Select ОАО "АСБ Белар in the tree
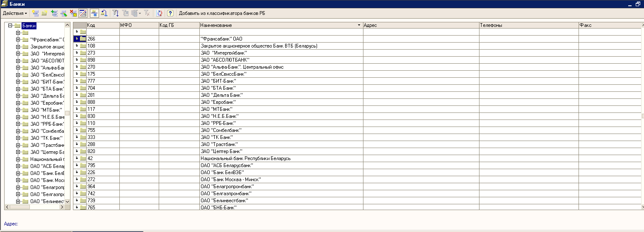Screen dimensions: 644x232 click(x=47, y=166)
